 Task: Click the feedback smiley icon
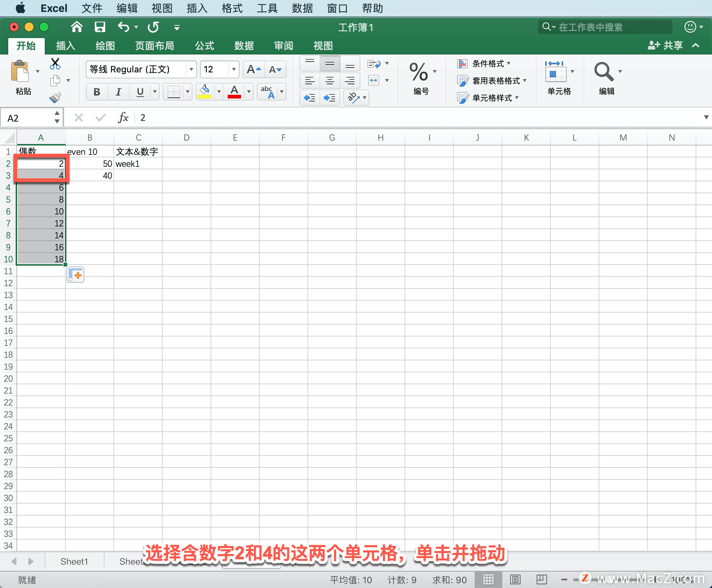[x=690, y=27]
